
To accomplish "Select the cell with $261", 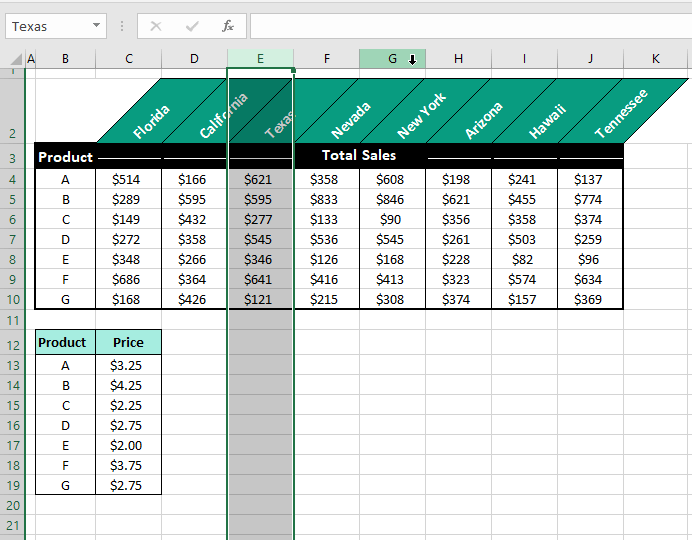I will (x=459, y=240).
